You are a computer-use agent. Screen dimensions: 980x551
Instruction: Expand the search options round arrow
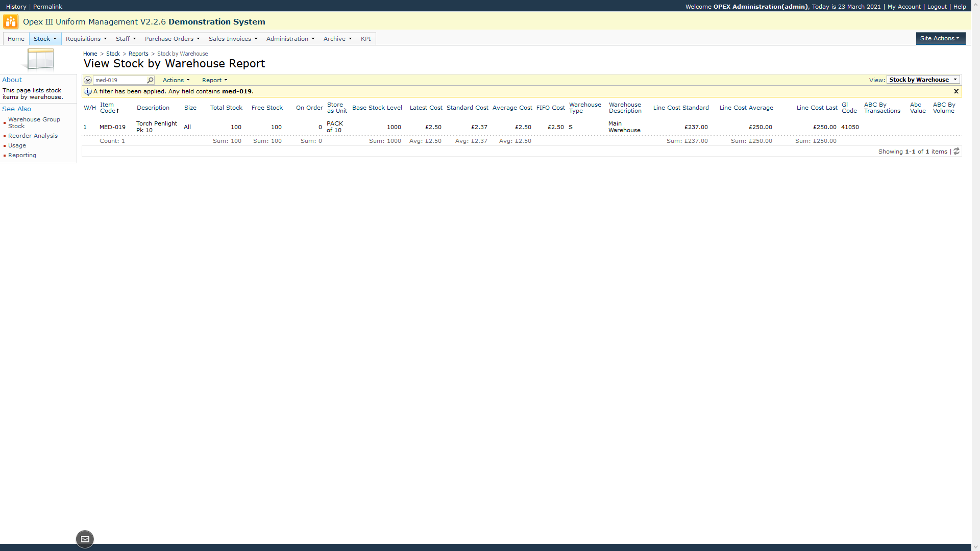point(88,80)
